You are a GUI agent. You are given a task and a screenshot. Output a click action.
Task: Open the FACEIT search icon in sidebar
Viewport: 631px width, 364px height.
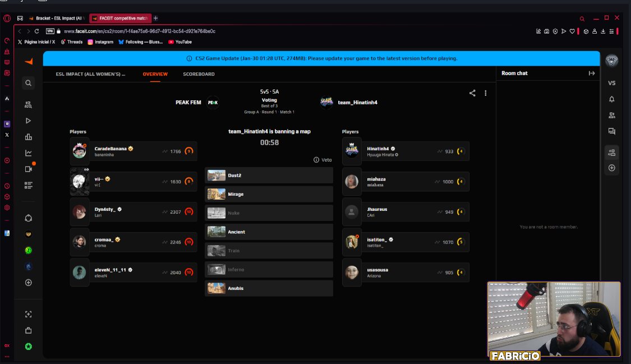(28, 83)
